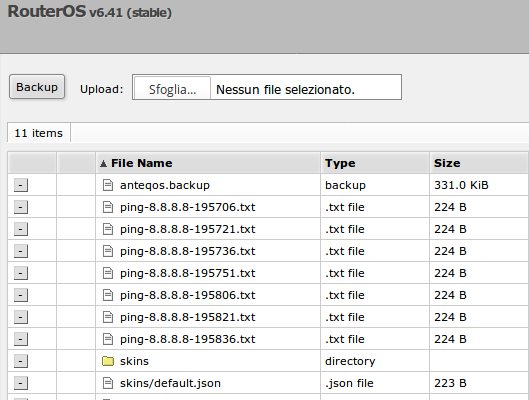Viewport: 529px width, 400px height.
Task: Click the yellow folder icon for skins
Action: pos(108,361)
